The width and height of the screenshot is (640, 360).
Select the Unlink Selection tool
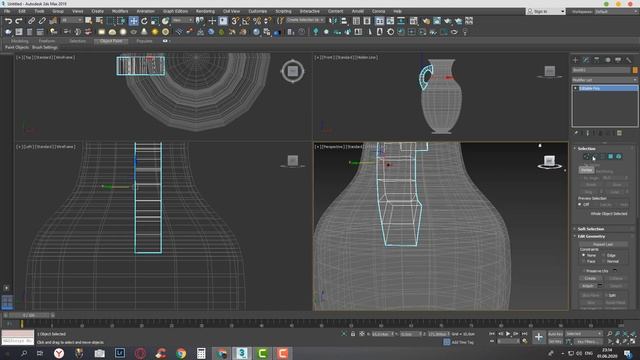(x=42, y=21)
